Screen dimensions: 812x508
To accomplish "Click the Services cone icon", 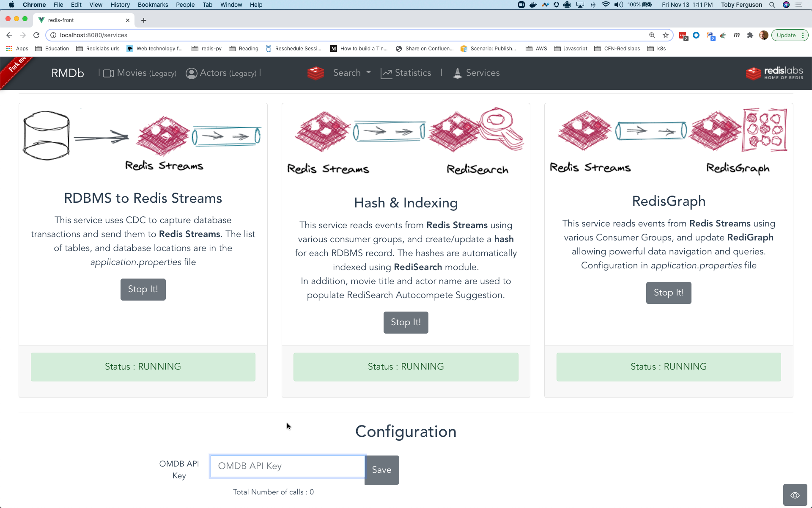I will (457, 73).
